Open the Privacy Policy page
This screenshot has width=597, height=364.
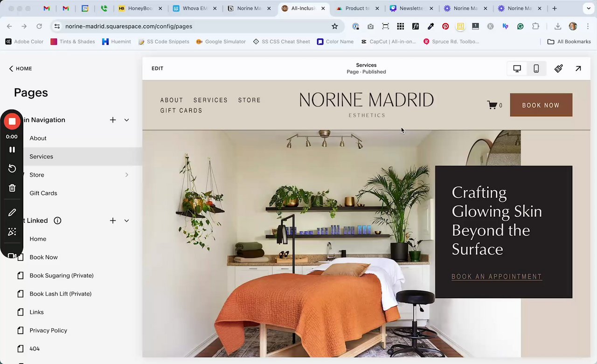pos(49,330)
